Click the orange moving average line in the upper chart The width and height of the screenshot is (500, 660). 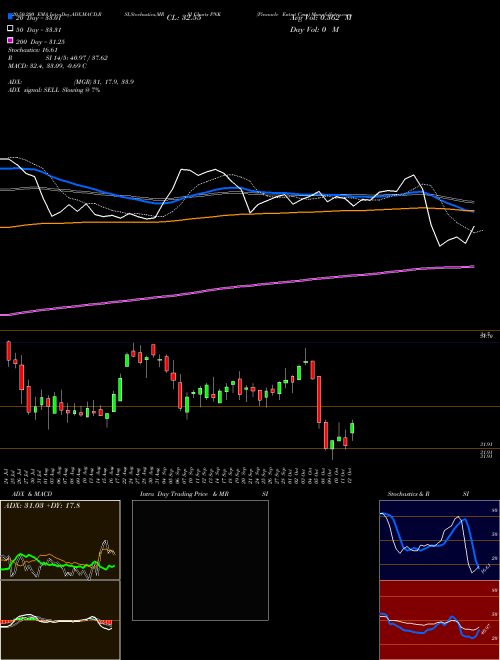point(236,214)
